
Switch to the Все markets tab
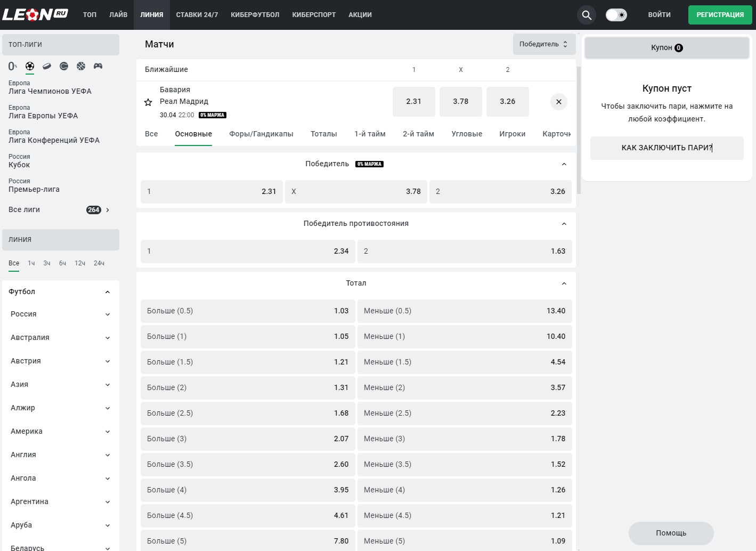coord(151,134)
